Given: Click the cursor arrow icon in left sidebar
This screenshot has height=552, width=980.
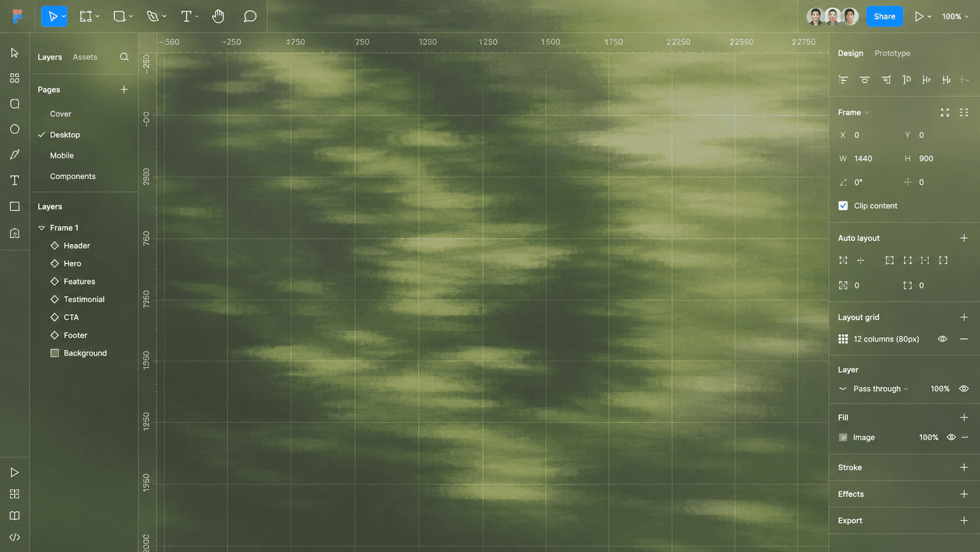Looking at the screenshot, I should click(x=15, y=53).
